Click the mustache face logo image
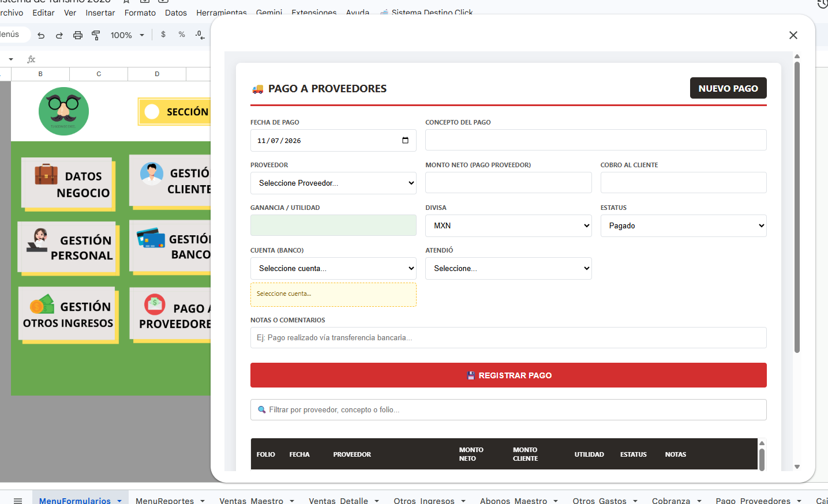Image resolution: width=828 pixels, height=504 pixels. click(63, 111)
